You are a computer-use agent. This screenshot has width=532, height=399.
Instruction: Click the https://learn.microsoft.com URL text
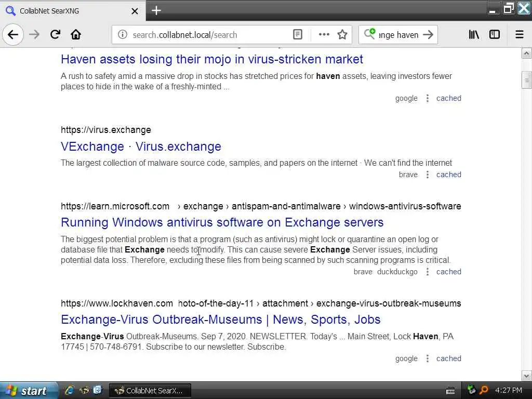(115, 206)
